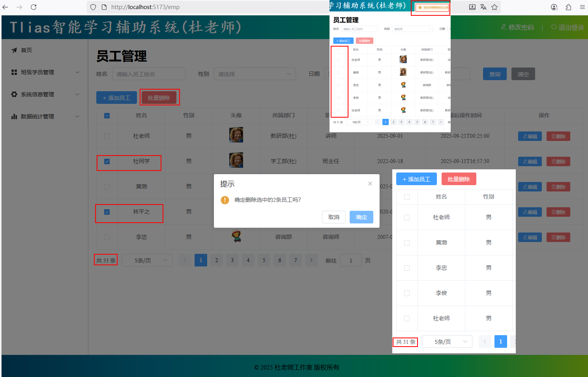Viewport: 588px width, 377px height.
Task: Click the 请输入员工姓名 name input field
Action: pyautogui.click(x=149, y=74)
